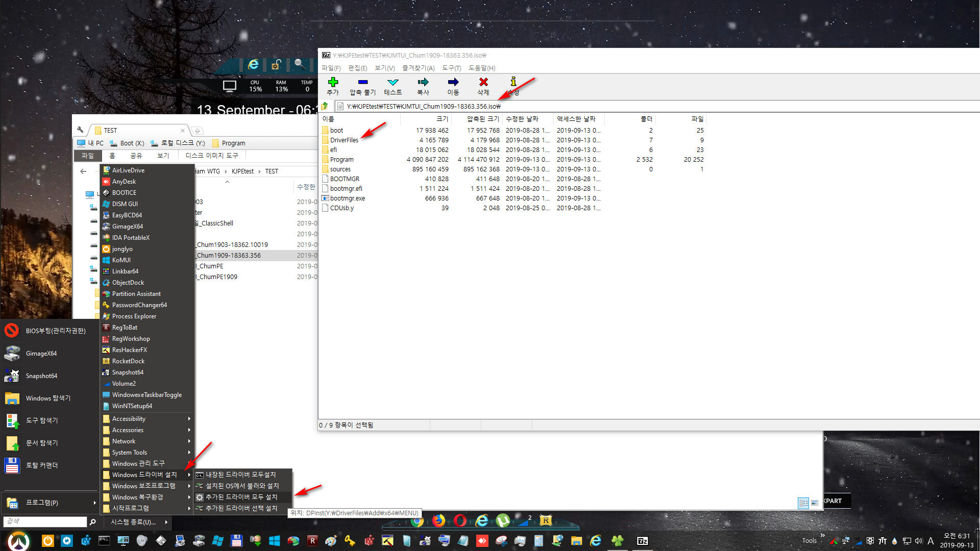Select the efi folder in the archive

(333, 149)
